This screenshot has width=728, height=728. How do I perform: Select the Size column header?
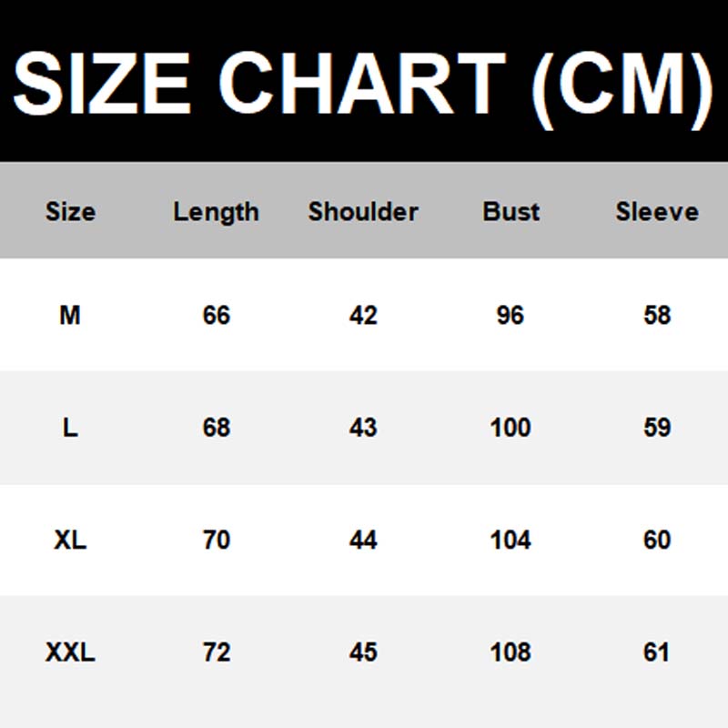click(x=70, y=212)
